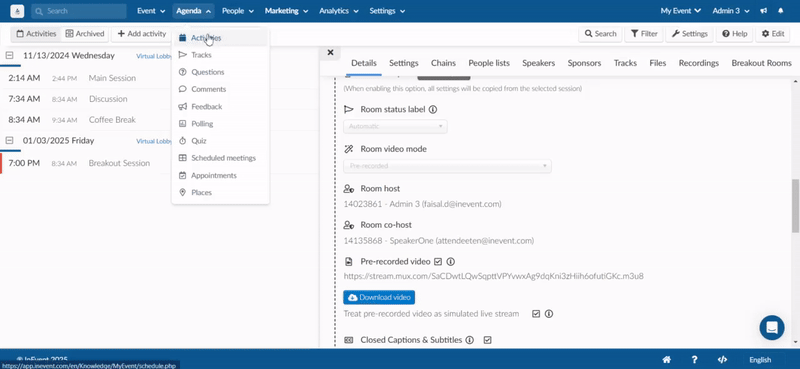The height and width of the screenshot is (369, 800).
Task: Switch to the Speakers tab
Action: 538,63
